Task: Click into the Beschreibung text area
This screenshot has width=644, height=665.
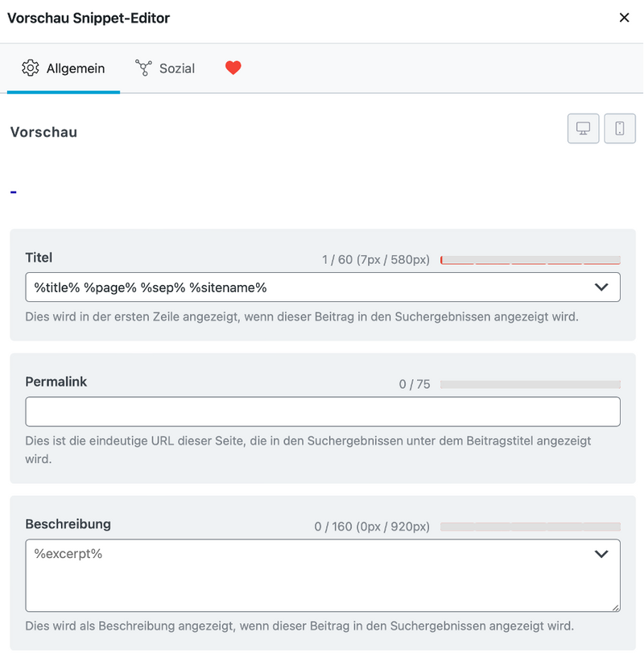Action: point(323,575)
